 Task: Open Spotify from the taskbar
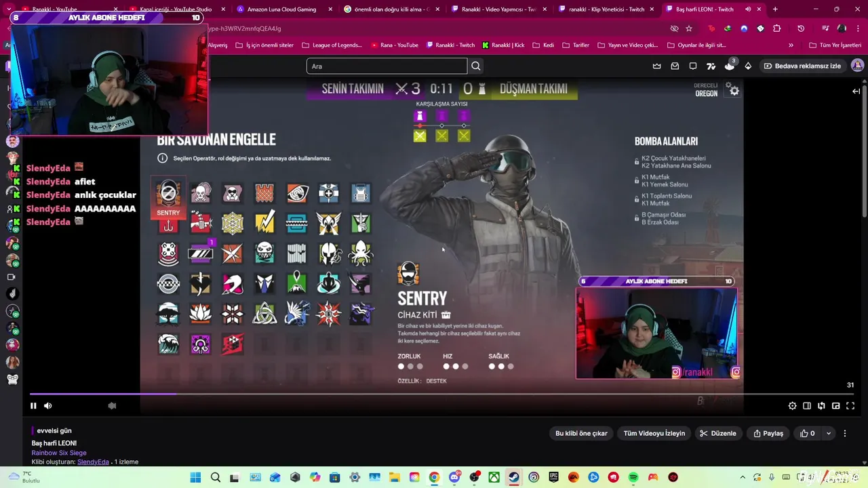633,478
